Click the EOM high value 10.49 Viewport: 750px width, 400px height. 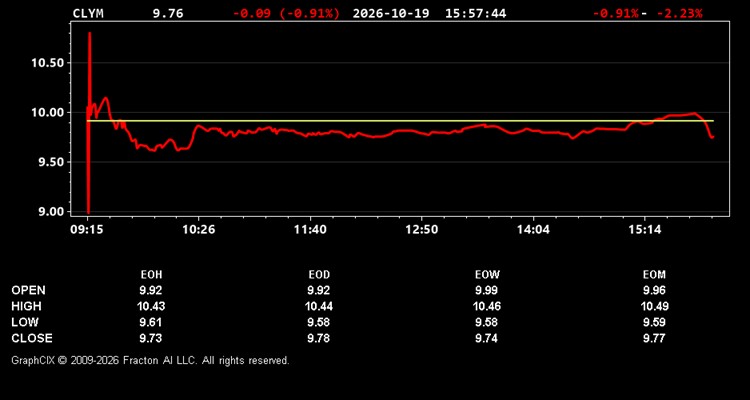pos(654,306)
